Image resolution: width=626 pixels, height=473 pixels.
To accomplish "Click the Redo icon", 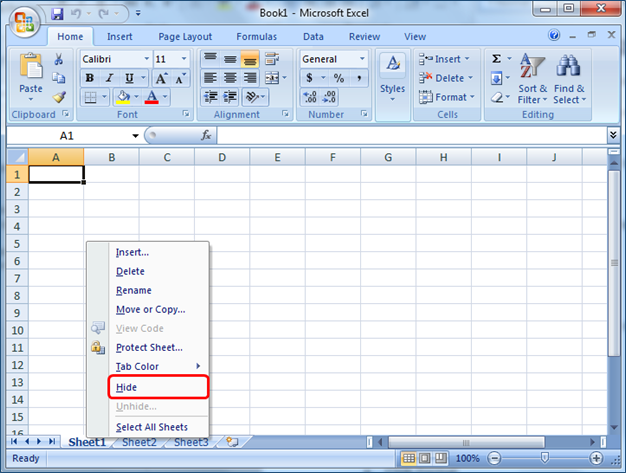I will point(103,14).
